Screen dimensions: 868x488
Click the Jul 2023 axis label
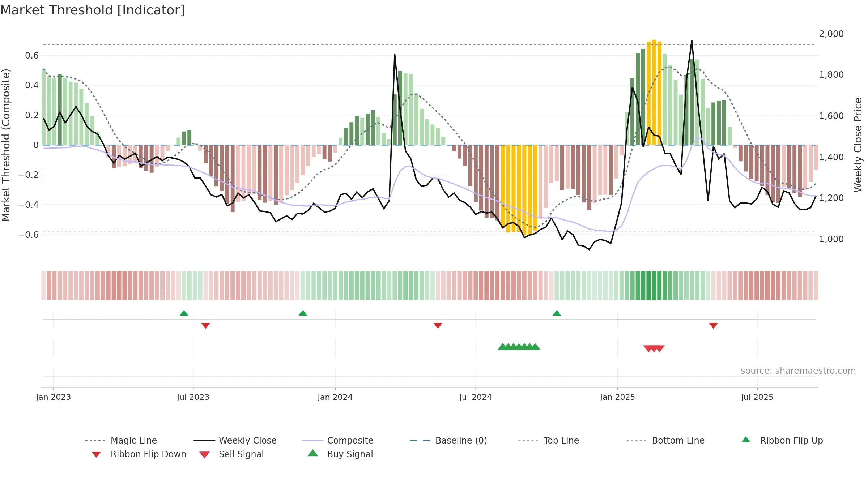point(193,397)
